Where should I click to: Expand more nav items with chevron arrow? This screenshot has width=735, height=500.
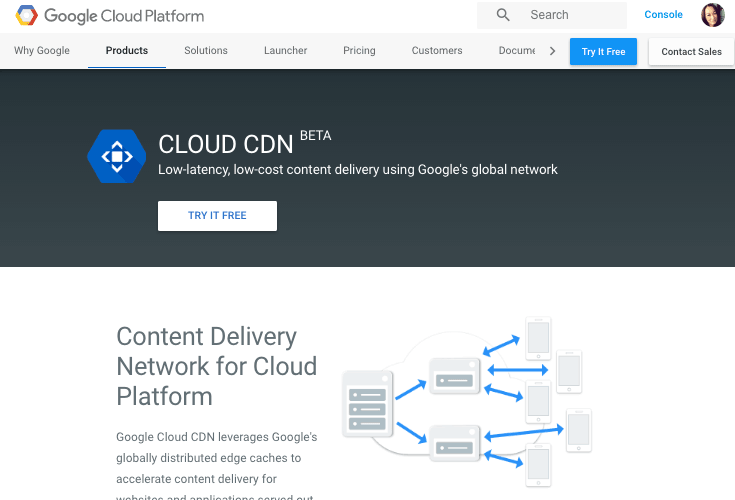552,51
